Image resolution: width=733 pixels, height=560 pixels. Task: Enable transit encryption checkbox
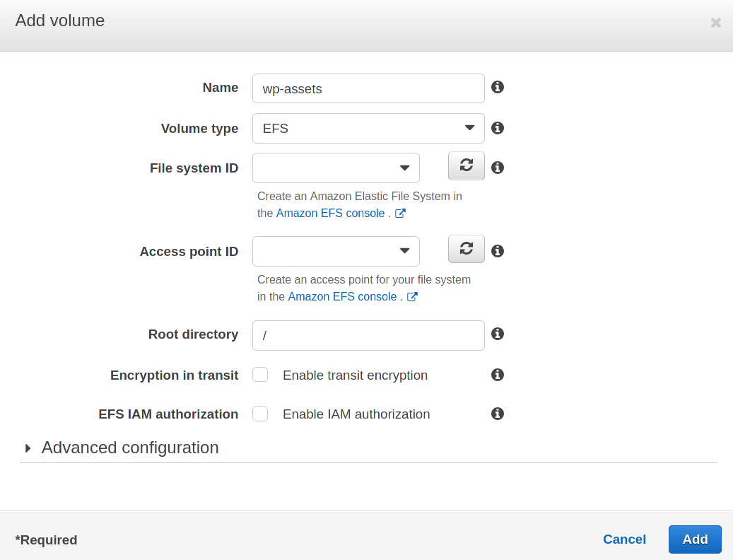260,375
